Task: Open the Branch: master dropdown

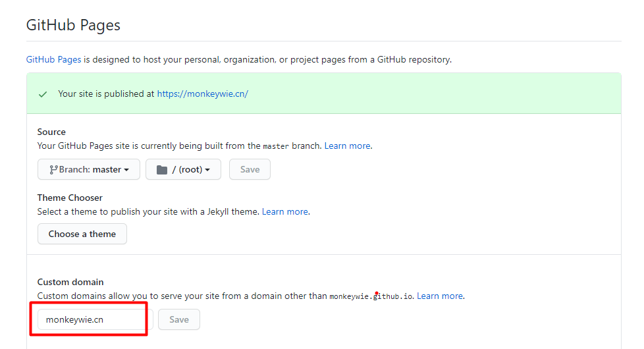Action: point(89,169)
